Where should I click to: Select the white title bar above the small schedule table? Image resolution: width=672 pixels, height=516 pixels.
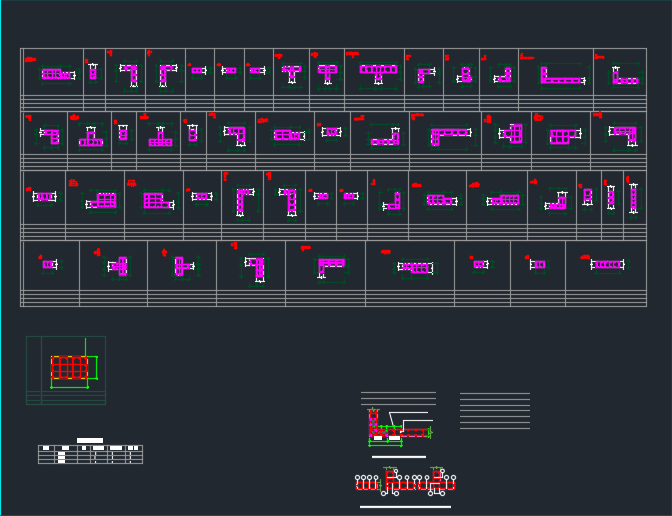(x=90, y=440)
